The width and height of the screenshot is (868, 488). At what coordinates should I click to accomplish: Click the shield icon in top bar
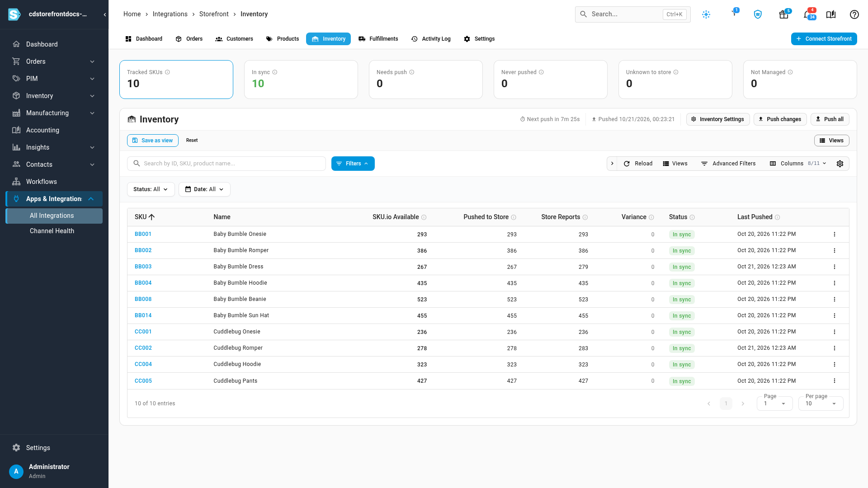click(758, 14)
